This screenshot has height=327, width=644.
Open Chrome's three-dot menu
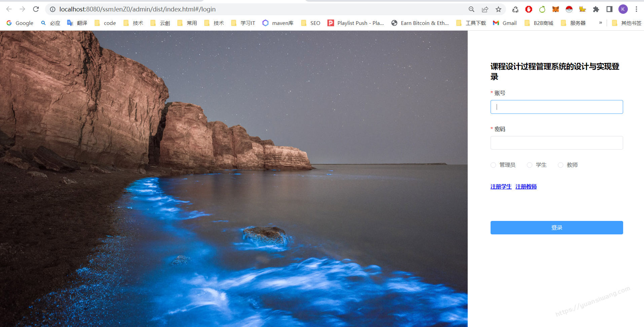click(636, 9)
